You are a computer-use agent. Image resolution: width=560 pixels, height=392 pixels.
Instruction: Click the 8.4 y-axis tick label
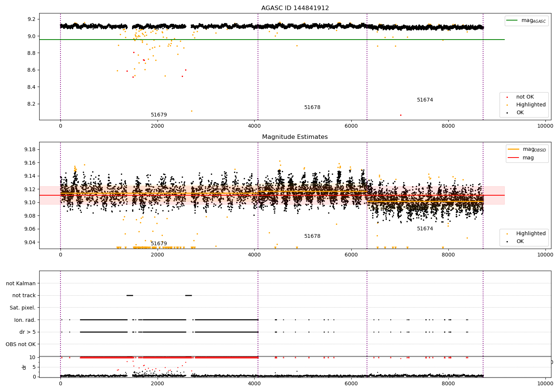point(32,87)
